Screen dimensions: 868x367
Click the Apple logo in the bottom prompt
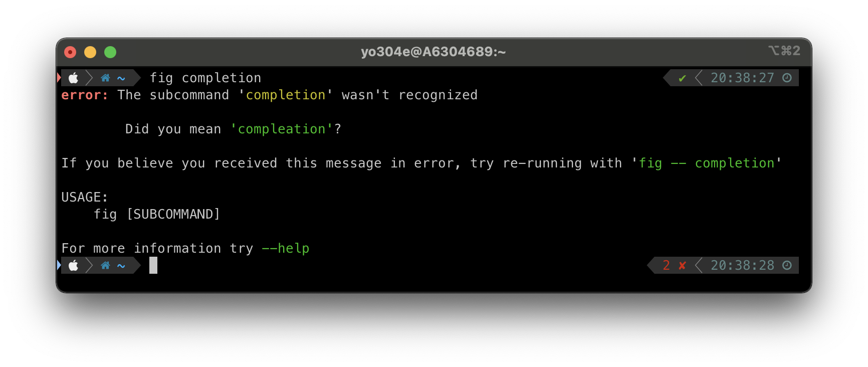click(73, 265)
